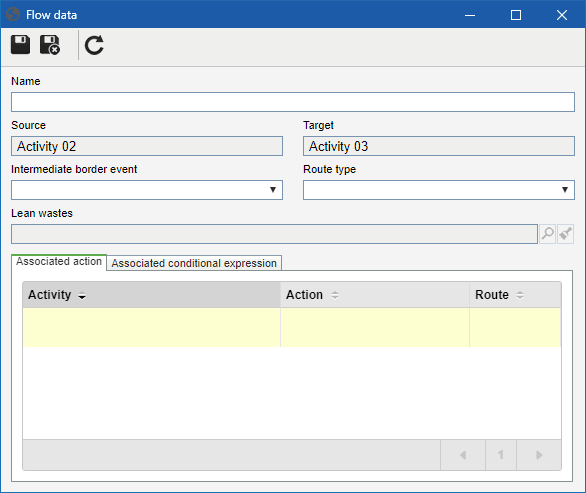Click the Lean wastes search magnifier icon
The image size is (586, 493).
click(548, 234)
